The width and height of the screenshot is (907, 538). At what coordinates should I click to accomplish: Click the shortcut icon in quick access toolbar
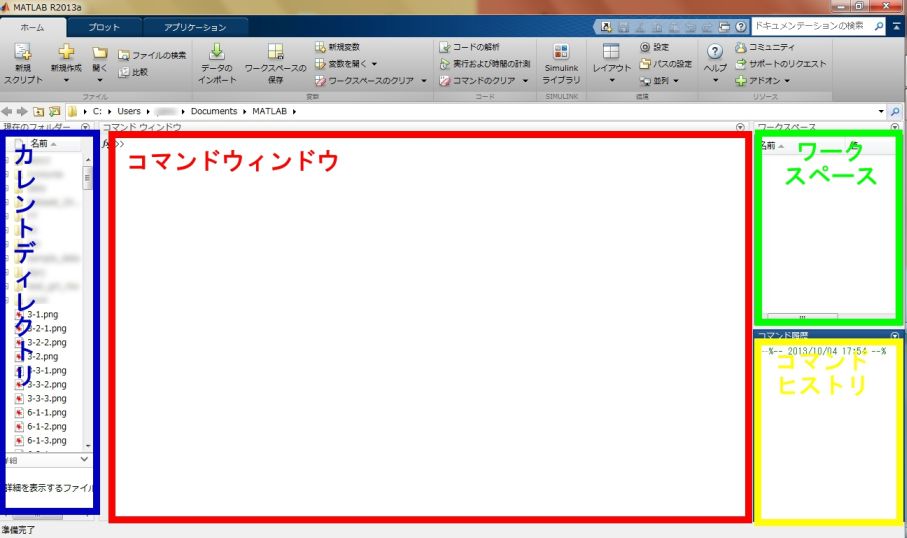[x=606, y=27]
